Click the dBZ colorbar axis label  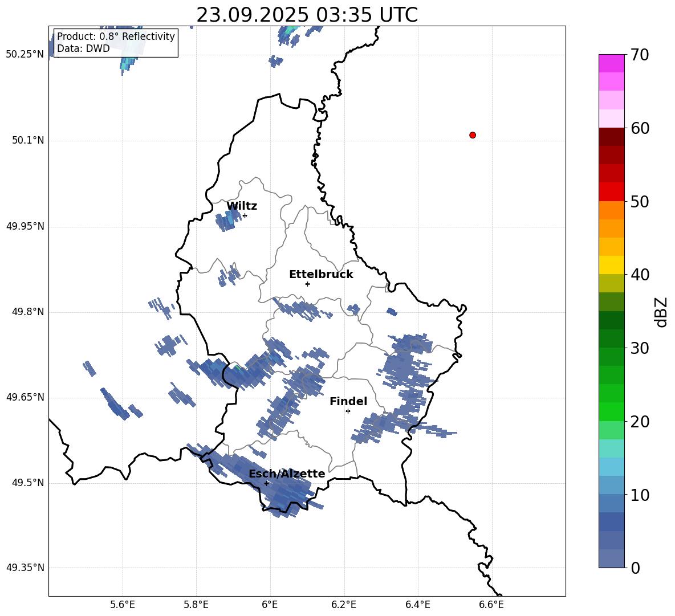(x=661, y=312)
